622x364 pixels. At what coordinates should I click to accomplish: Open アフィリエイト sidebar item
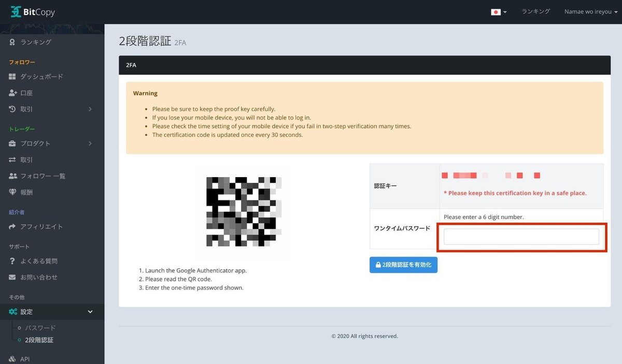click(x=41, y=227)
